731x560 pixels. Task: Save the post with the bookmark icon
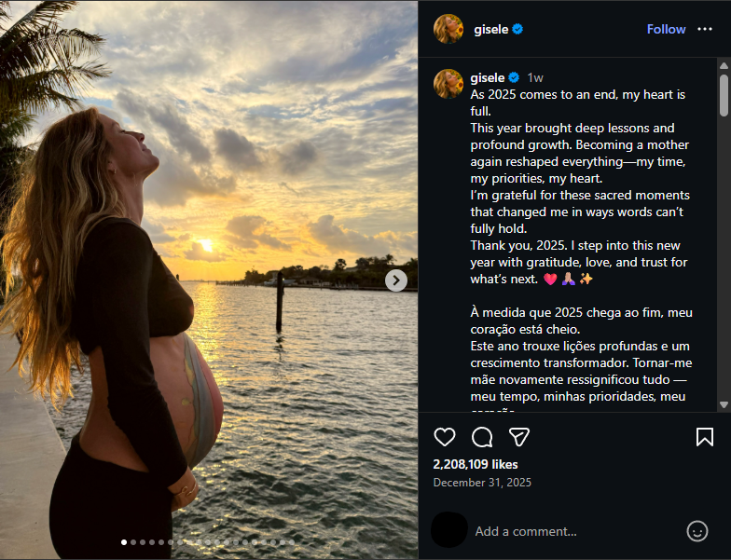click(x=705, y=437)
